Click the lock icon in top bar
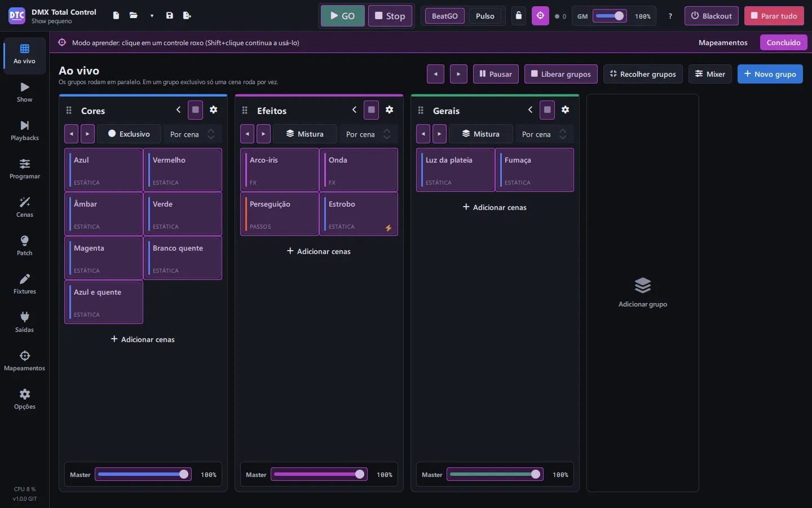Screen dimensions: 812x508 coord(519,16)
